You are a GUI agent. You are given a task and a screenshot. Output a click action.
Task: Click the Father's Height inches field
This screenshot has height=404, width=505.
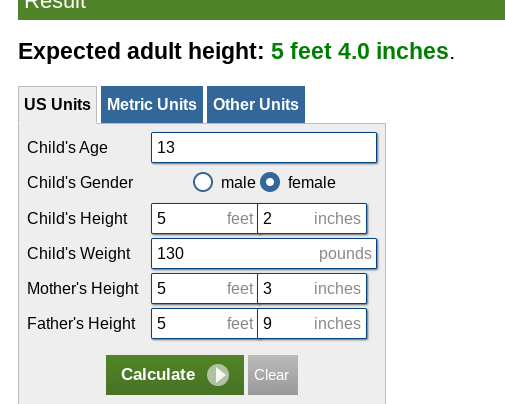tap(312, 324)
